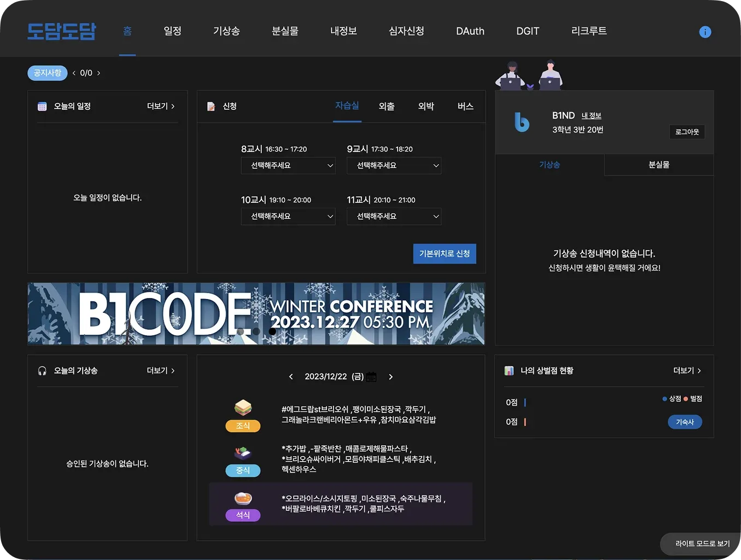The height and width of the screenshot is (560, 741).
Task: Select 기상송 tab in profile panel
Action: point(550,165)
